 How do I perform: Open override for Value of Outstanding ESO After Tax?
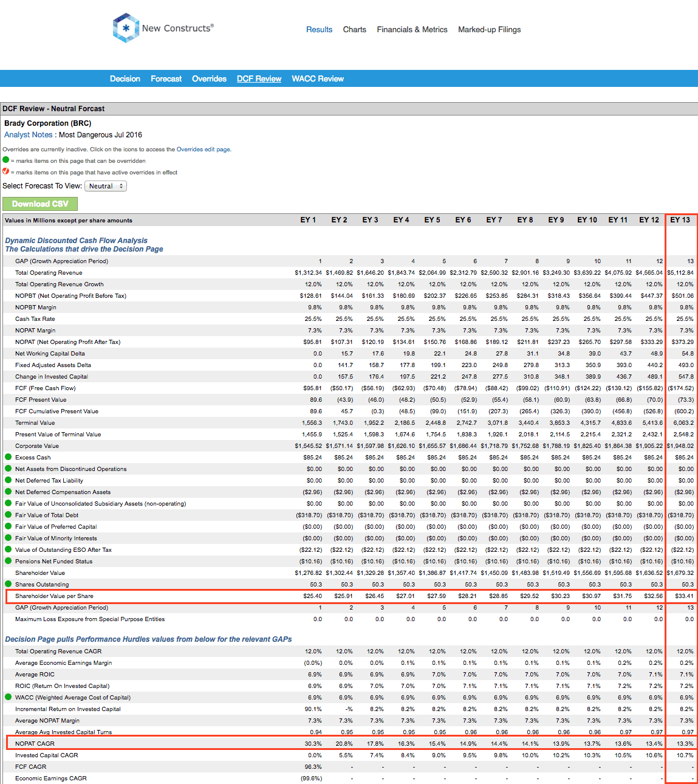(x=9, y=549)
